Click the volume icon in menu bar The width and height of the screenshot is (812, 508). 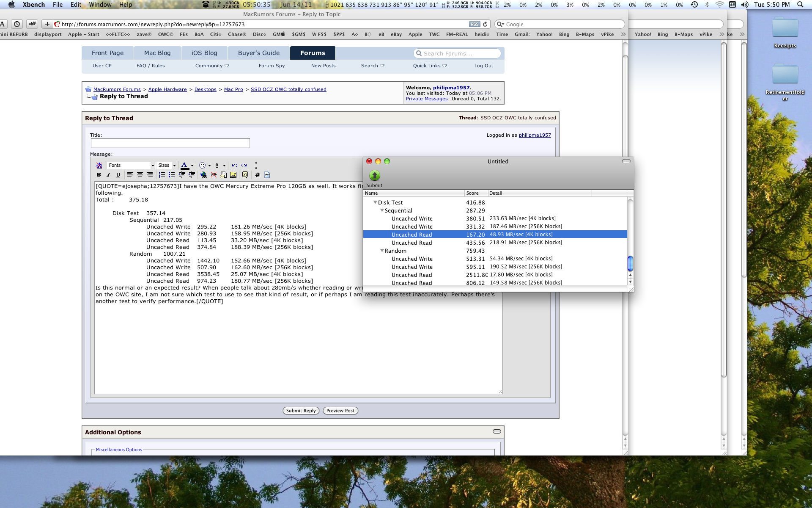[745, 5]
